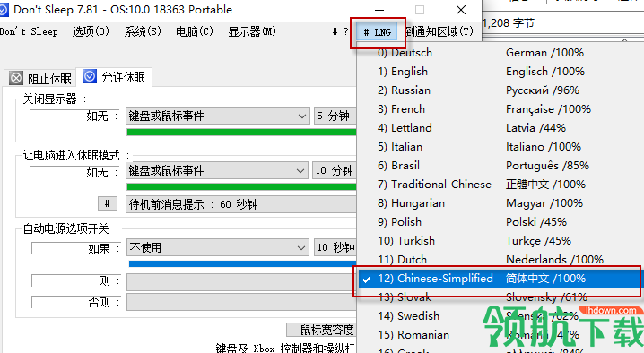Click the blocked-circle icon on 阻止休眠 tab
This screenshot has width=644, height=353.
tap(16, 78)
